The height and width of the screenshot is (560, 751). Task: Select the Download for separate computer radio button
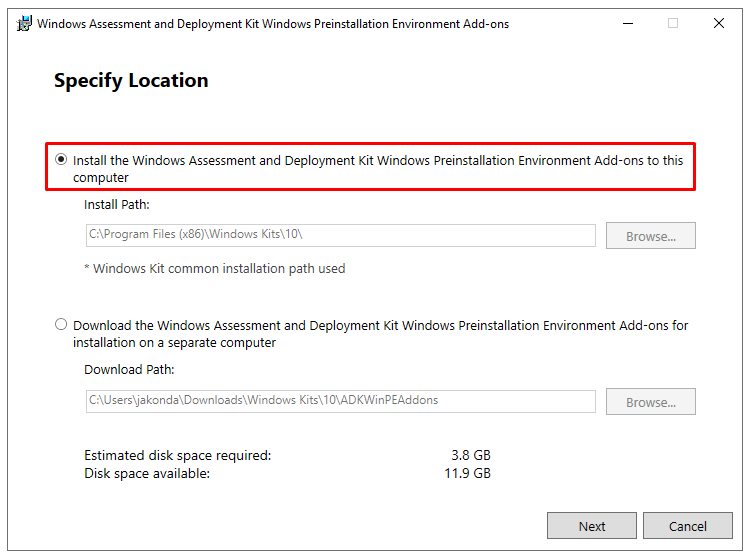tap(61, 324)
